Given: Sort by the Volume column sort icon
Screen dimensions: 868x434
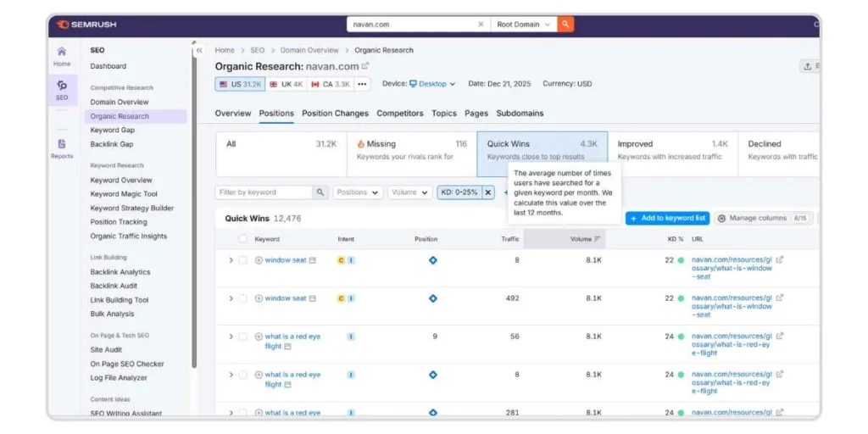Looking at the screenshot, I should 598,239.
